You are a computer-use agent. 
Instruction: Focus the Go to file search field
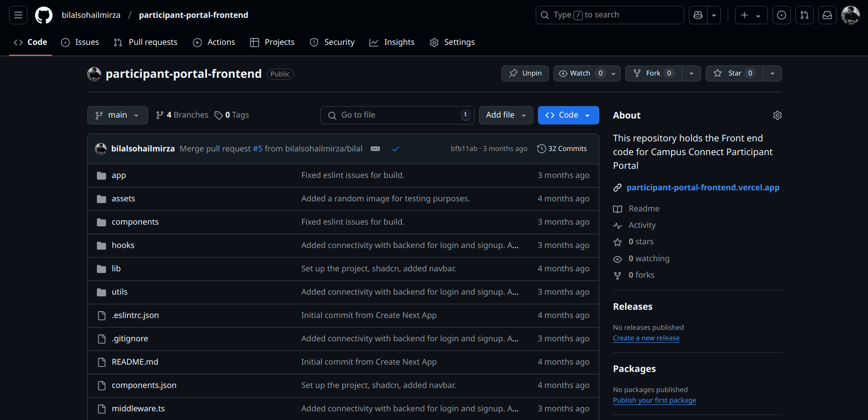397,115
